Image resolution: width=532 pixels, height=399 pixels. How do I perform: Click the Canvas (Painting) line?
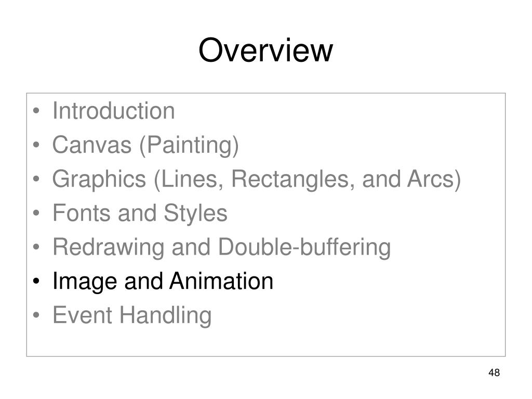coord(145,145)
